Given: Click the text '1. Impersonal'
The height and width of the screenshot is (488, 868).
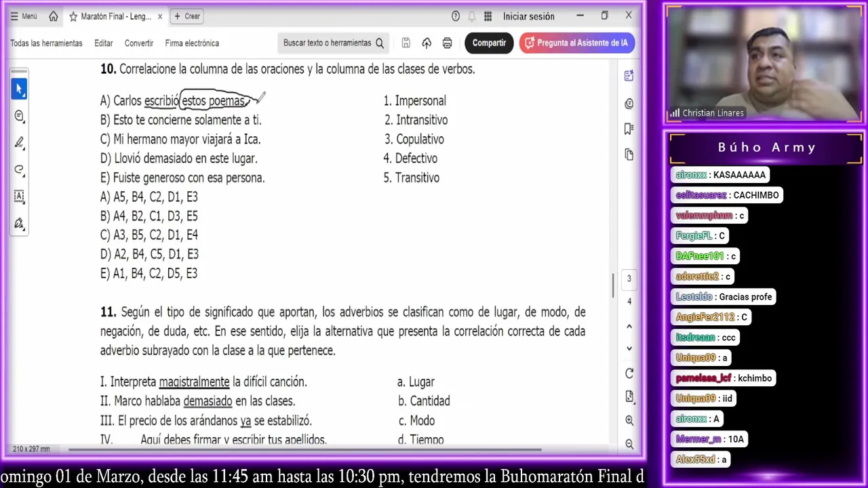Looking at the screenshot, I should (x=414, y=100).
